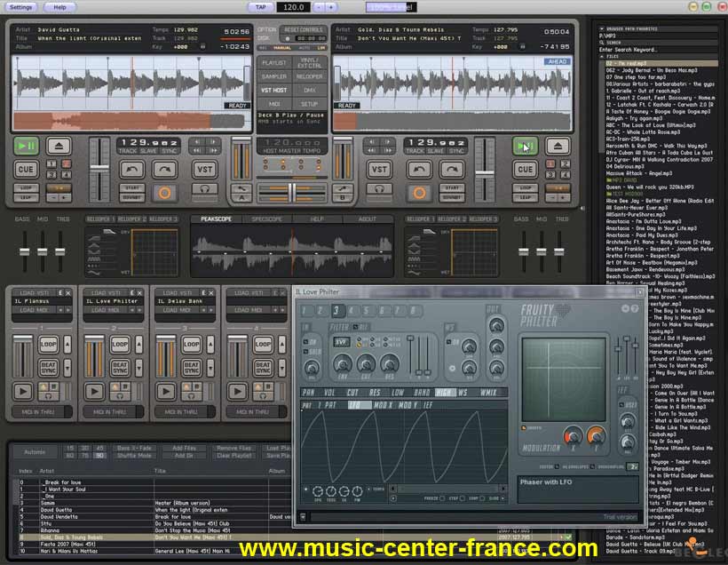Open Help menu in top bar
Image resolution: width=728 pixels, height=565 pixels.
(x=59, y=7)
